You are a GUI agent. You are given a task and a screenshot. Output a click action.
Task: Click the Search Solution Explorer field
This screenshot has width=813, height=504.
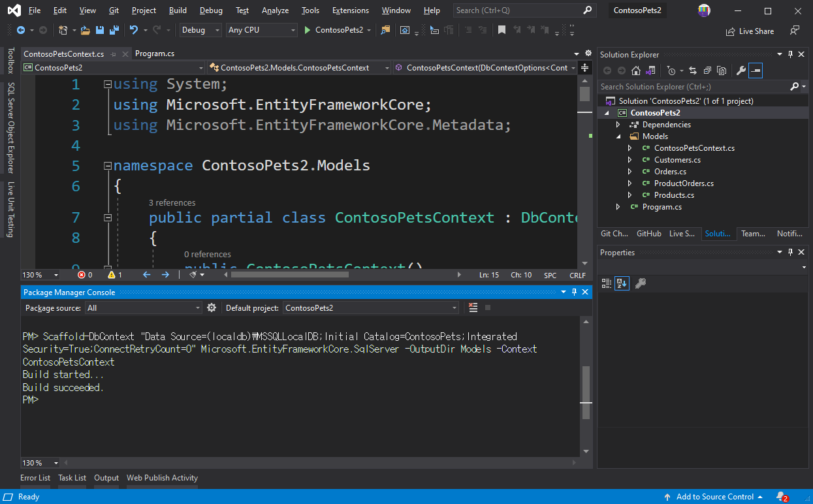coord(695,87)
